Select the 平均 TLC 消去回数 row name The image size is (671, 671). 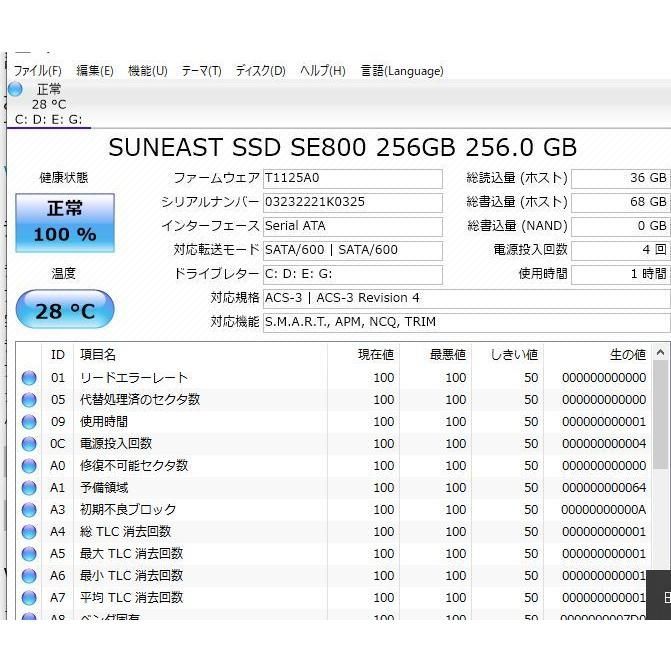click(x=131, y=598)
